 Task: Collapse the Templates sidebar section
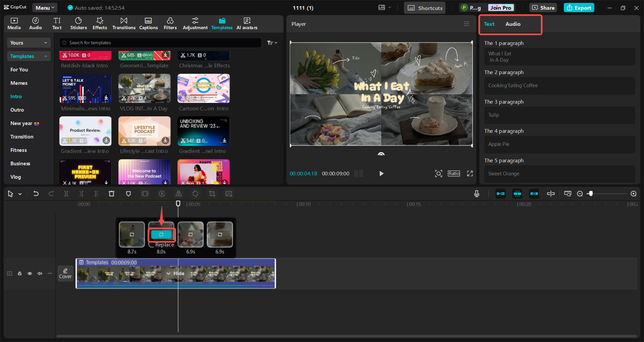coord(29,56)
